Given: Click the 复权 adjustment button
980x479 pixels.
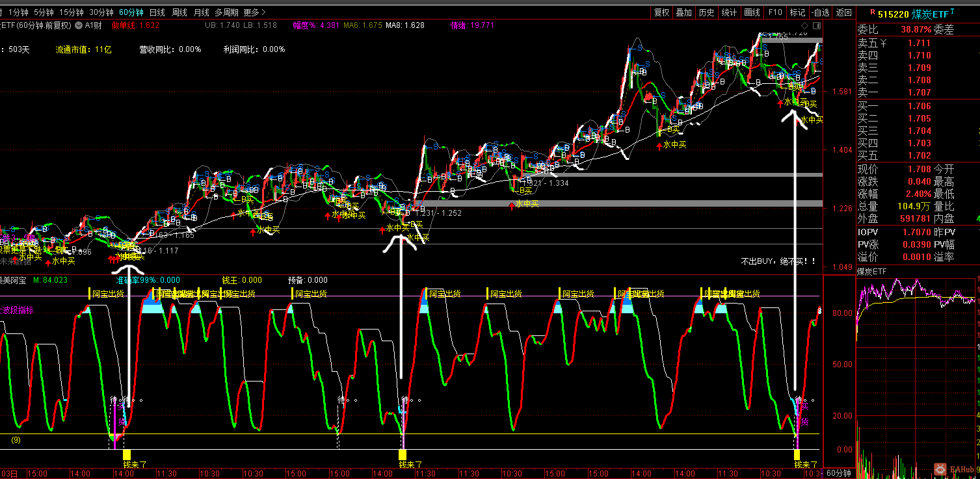Looking at the screenshot, I should 661,12.
